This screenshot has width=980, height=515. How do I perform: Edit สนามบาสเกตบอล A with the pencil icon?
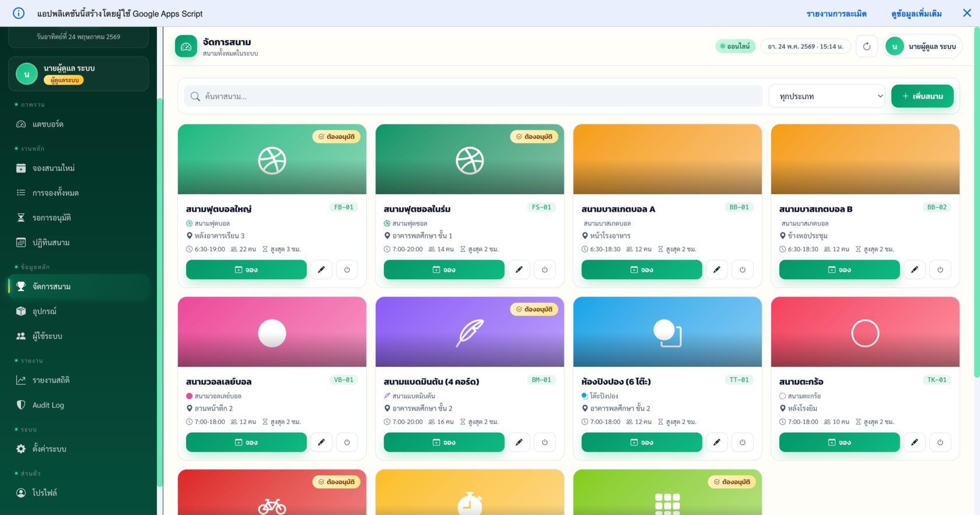click(717, 269)
